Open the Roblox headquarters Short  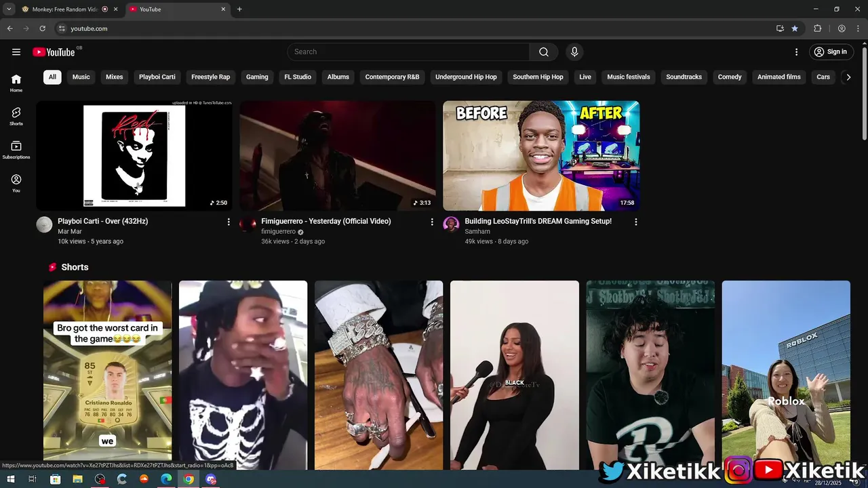tap(786, 375)
